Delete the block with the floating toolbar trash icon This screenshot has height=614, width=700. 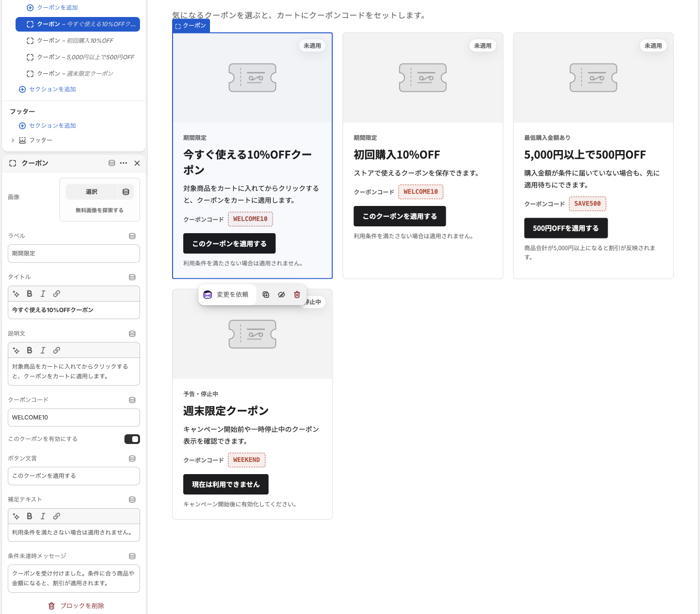(297, 295)
